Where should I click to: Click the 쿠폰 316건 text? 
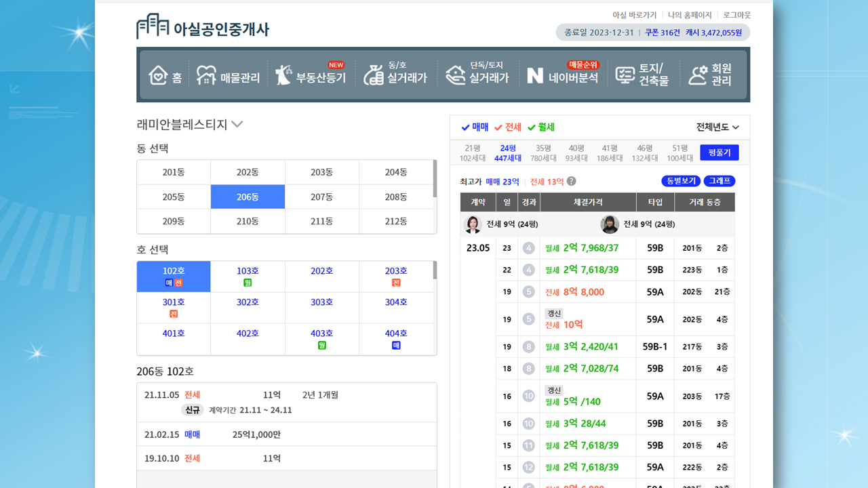(x=663, y=32)
